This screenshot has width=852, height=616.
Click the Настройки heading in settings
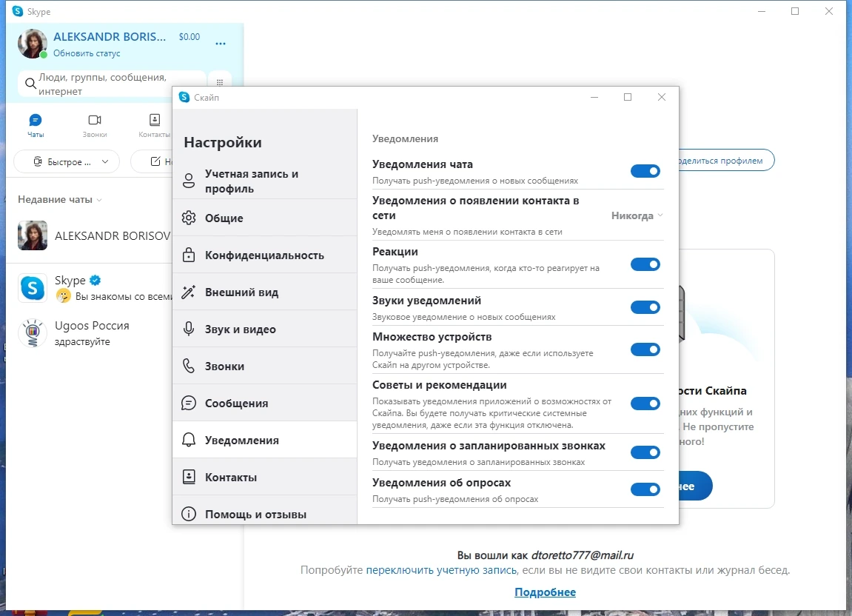coord(223,142)
